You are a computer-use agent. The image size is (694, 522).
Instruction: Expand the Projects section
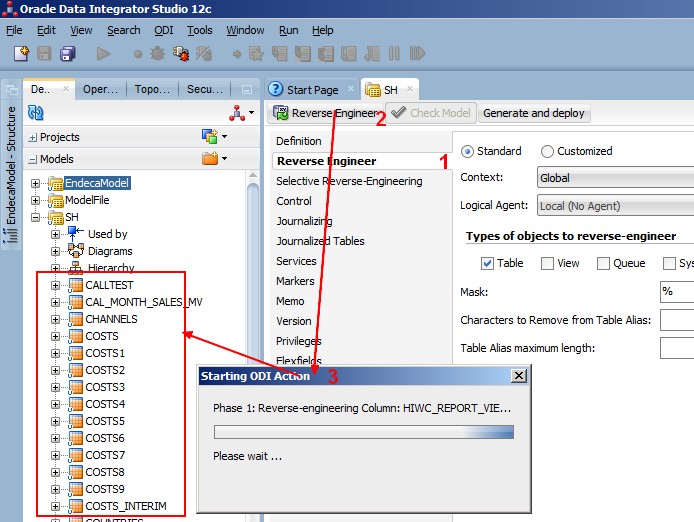pyautogui.click(x=32, y=138)
